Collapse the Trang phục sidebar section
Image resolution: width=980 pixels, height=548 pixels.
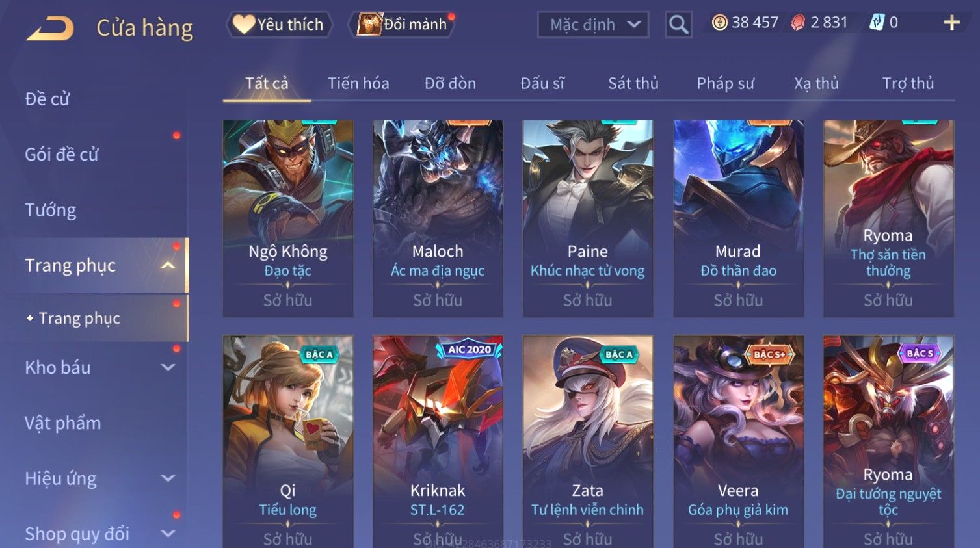click(168, 265)
